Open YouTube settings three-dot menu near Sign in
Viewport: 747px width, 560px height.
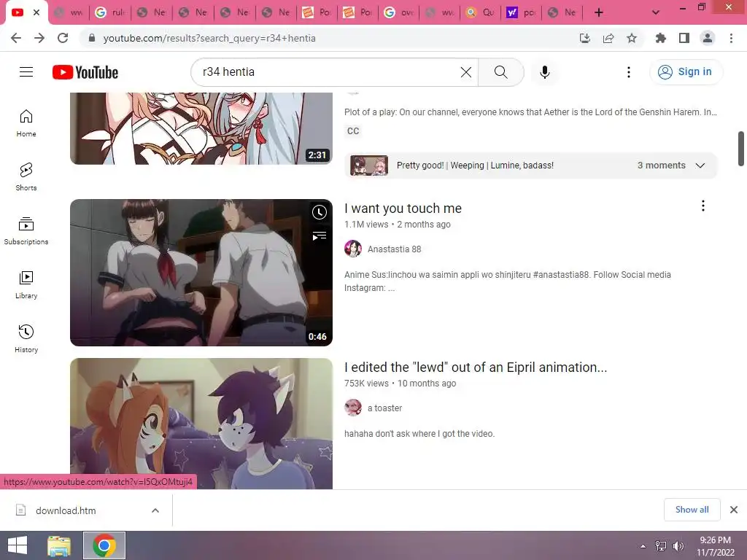(x=629, y=72)
